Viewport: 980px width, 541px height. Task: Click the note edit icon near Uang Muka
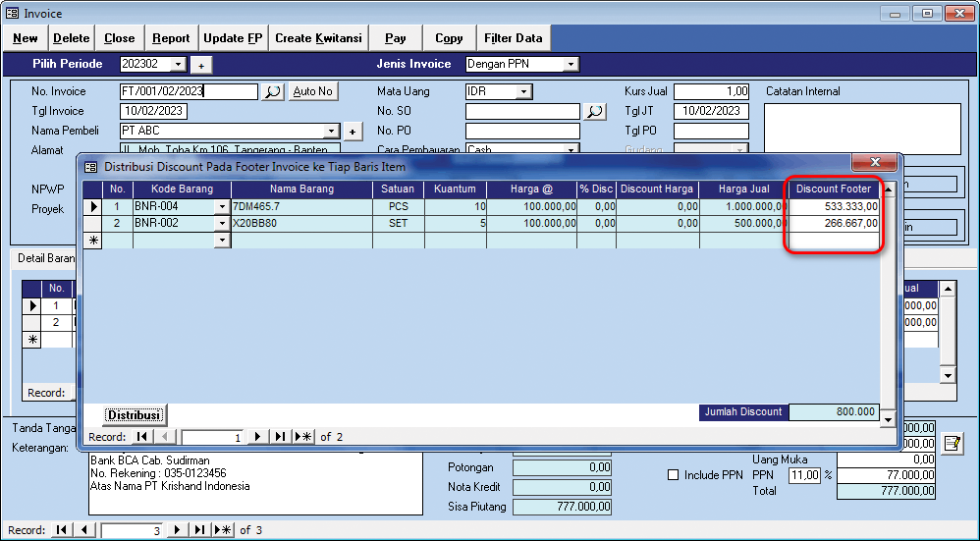coord(952,443)
